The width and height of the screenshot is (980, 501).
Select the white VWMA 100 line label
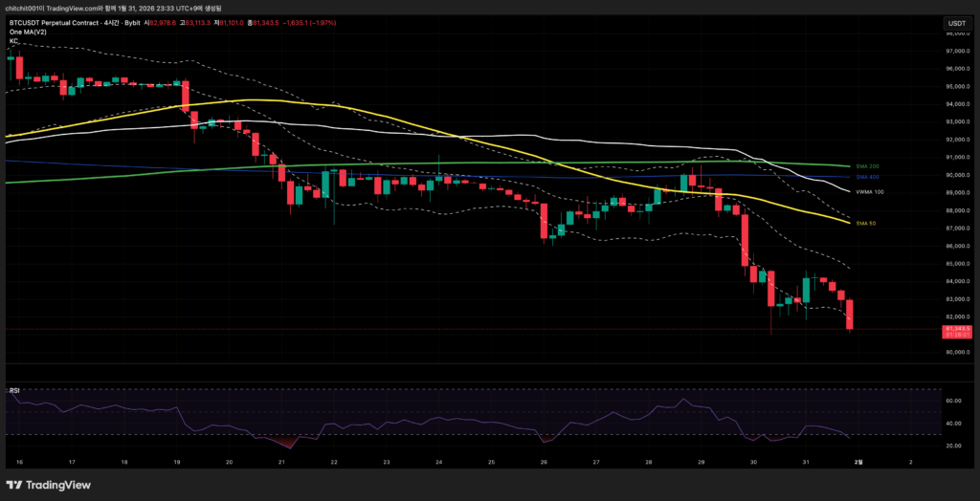pos(869,192)
